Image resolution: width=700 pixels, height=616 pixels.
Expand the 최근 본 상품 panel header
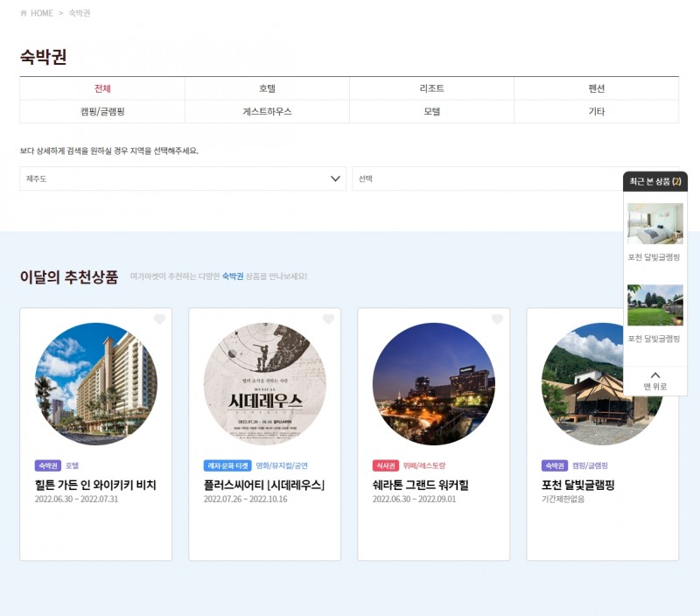(x=656, y=180)
